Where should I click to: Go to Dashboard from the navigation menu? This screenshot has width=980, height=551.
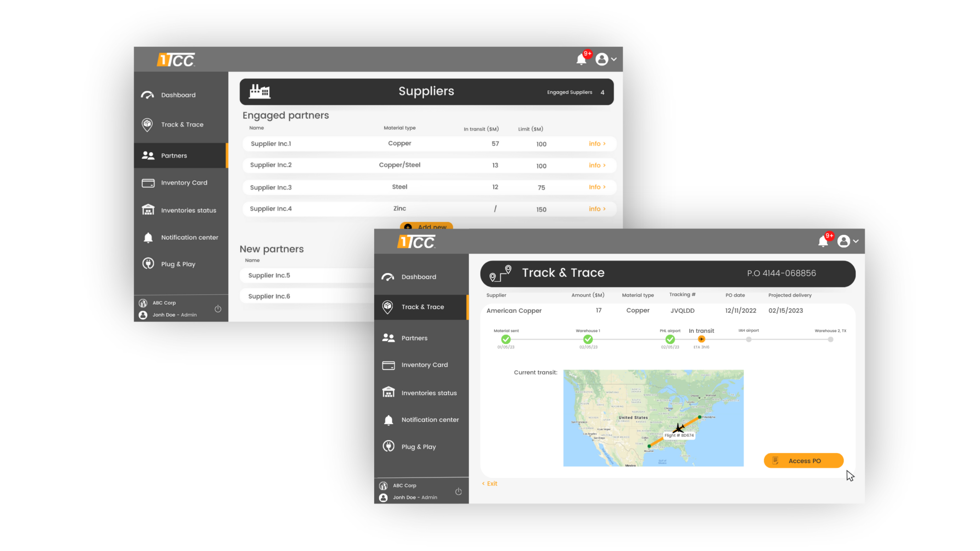(418, 276)
